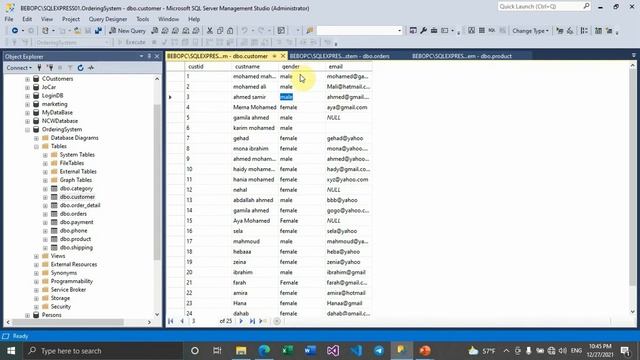640x360 pixels.
Task: Go to the previous record button
Action: [x=182, y=321]
